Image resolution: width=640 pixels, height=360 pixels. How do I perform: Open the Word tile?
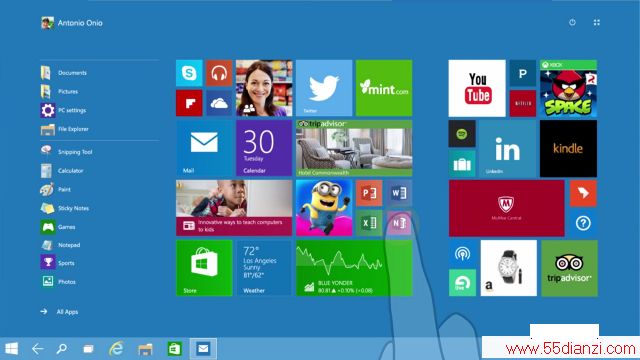click(x=399, y=193)
